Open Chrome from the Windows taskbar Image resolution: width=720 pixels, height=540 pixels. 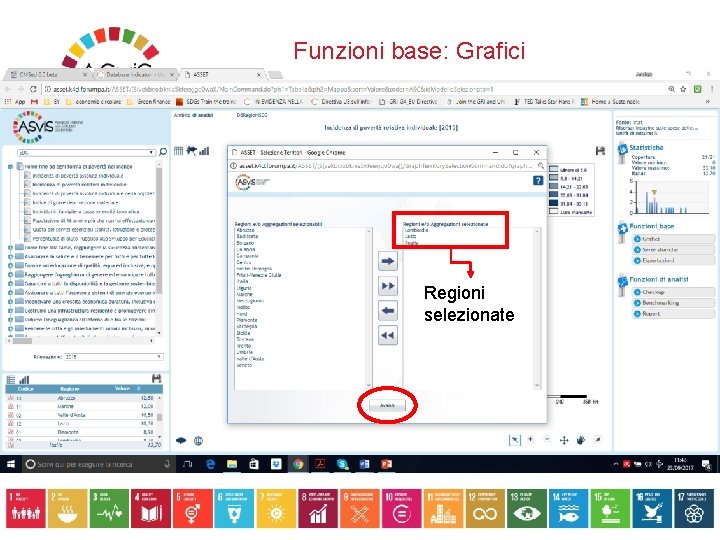298,464
